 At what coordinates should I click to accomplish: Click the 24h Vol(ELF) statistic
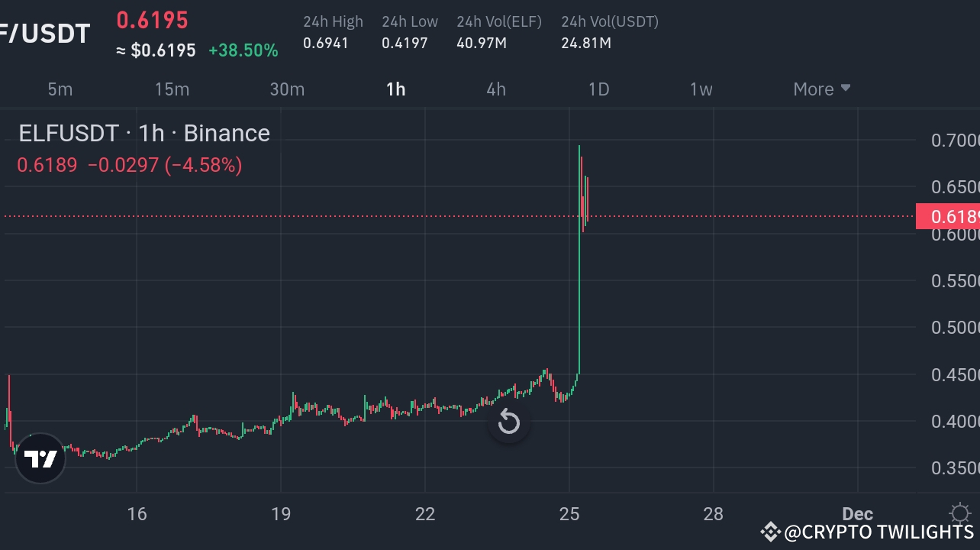click(x=499, y=33)
